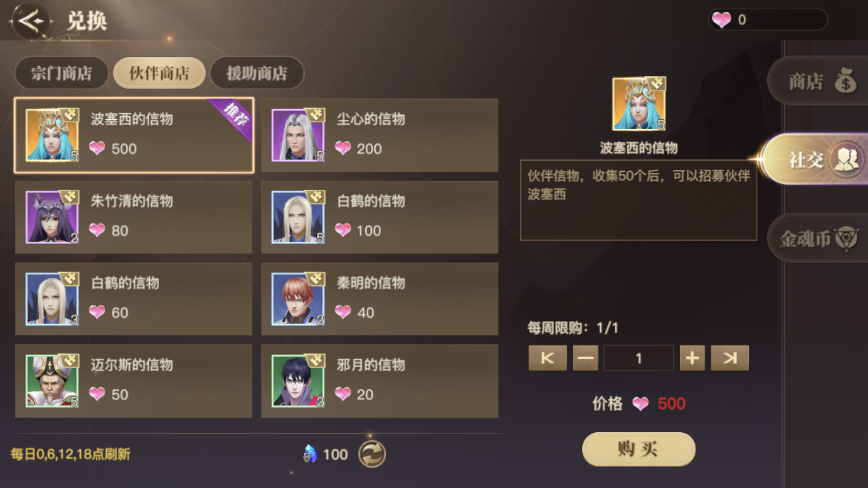This screenshot has height=488, width=868.
Task: Refresh the shop with the circular arrows icon
Action: [372, 454]
